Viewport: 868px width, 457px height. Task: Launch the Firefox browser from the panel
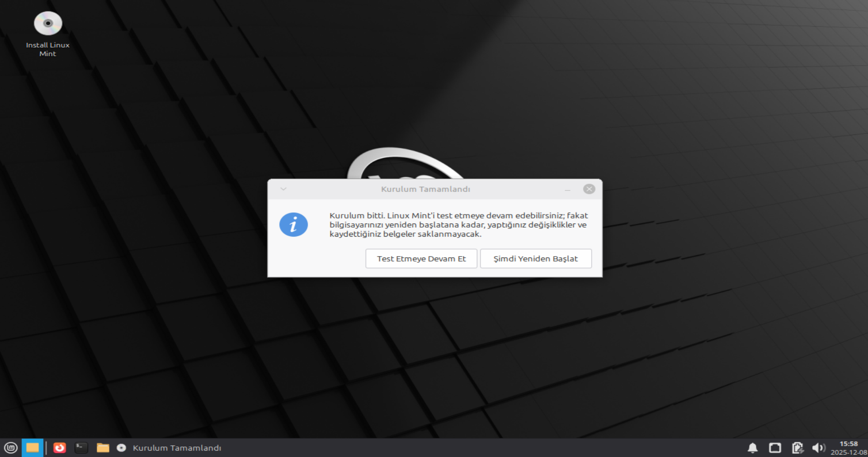60,448
